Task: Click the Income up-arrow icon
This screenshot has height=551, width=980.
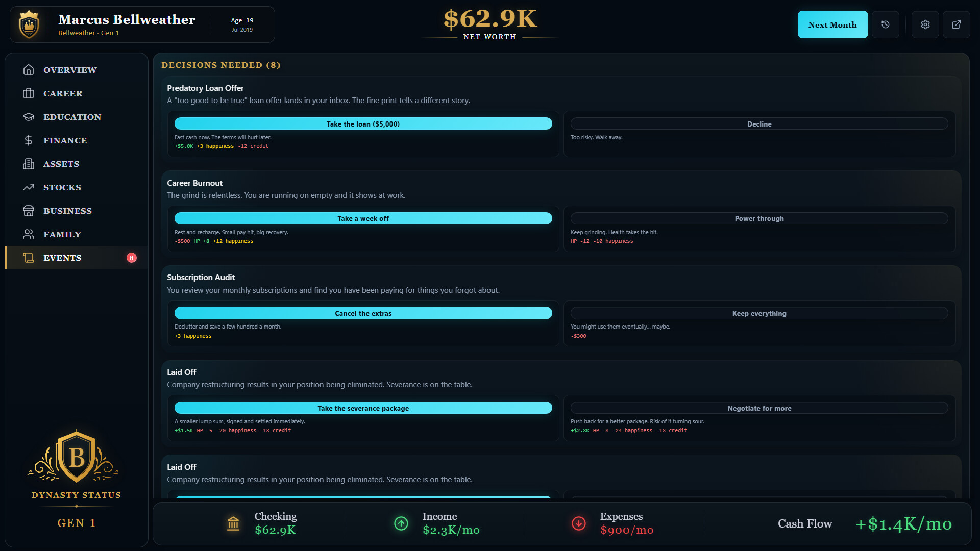Action: pyautogui.click(x=401, y=523)
